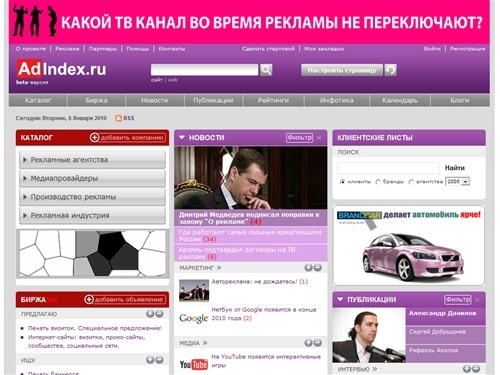500x375 pixels.
Task: Click the pink car Brandcar banner
Action: point(409,245)
